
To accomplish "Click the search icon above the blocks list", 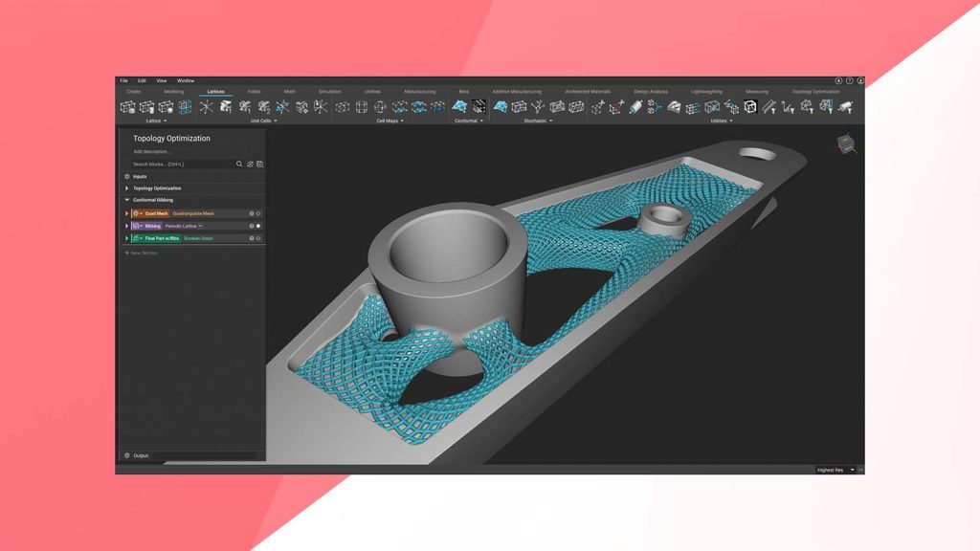I will pyautogui.click(x=239, y=164).
